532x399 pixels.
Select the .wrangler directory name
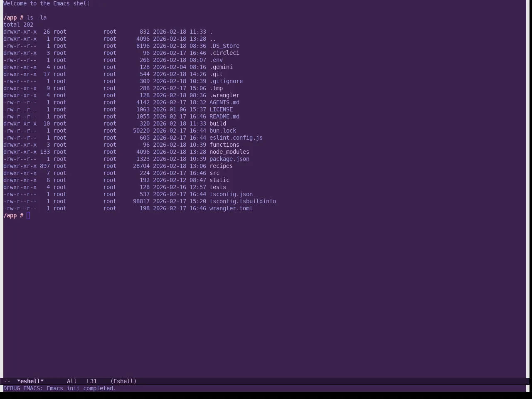coord(224,95)
